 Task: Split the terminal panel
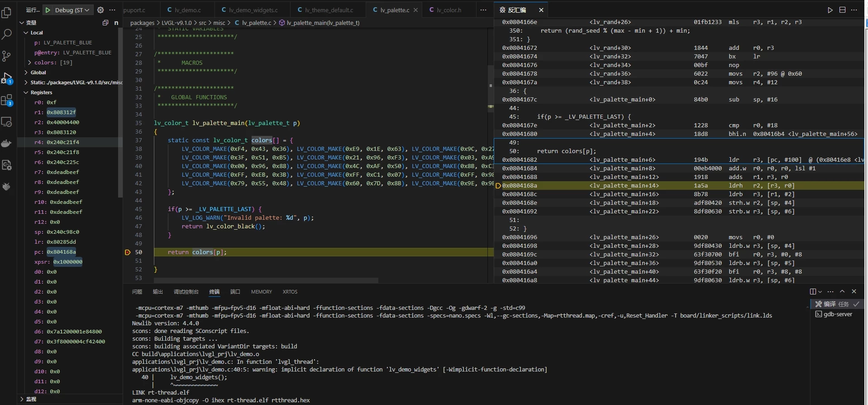[x=813, y=292]
